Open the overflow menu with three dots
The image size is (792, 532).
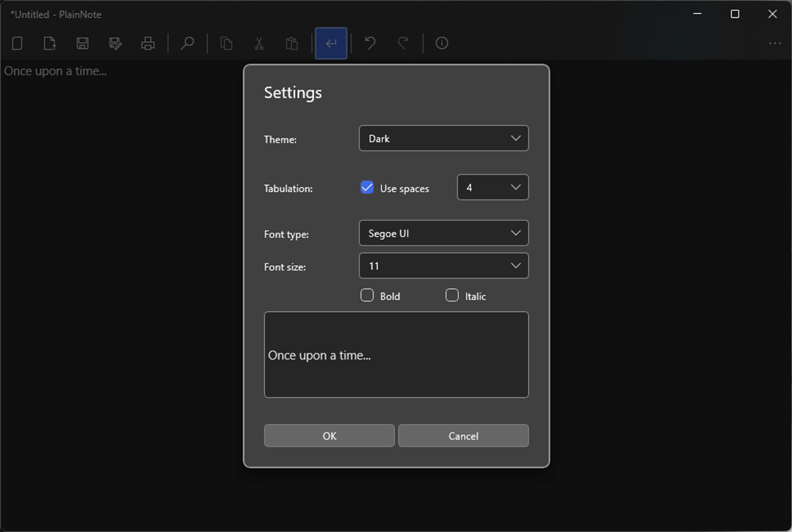pyautogui.click(x=774, y=43)
